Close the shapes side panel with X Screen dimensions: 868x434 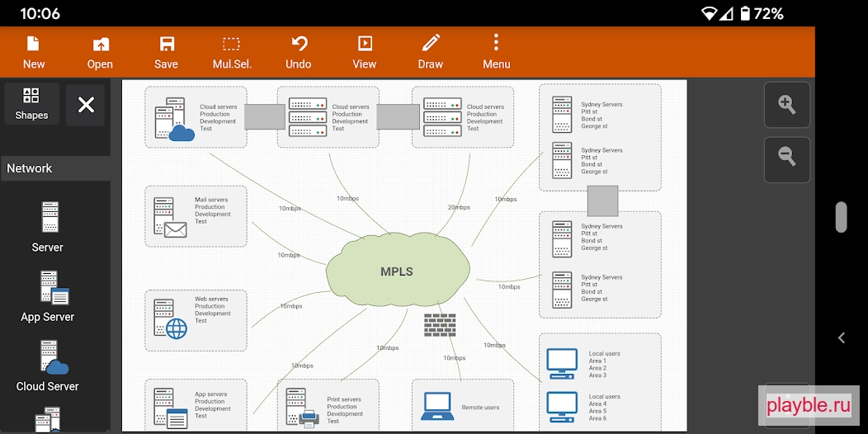86,105
